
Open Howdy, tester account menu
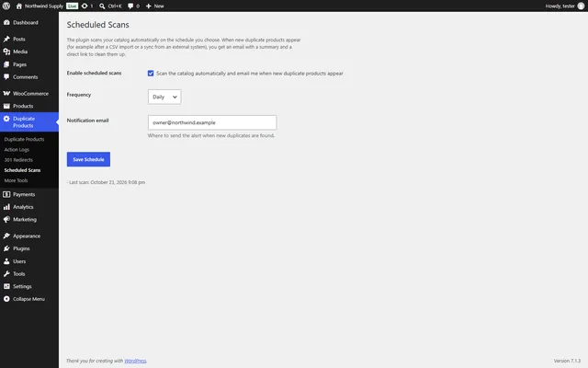[564, 6]
